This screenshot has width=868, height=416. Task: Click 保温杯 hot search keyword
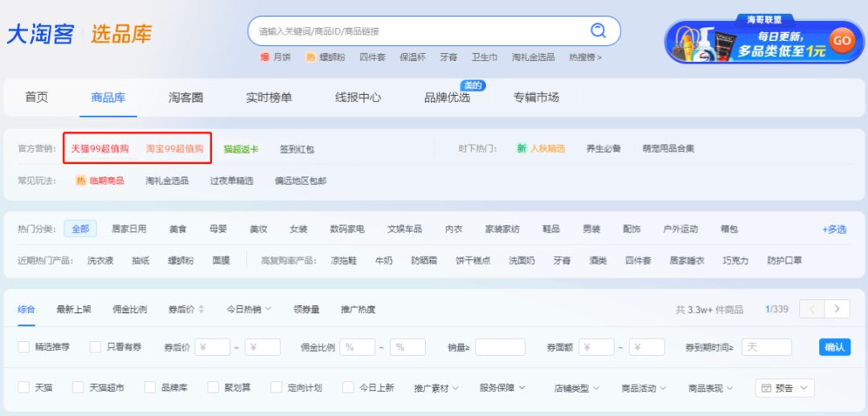(412, 57)
